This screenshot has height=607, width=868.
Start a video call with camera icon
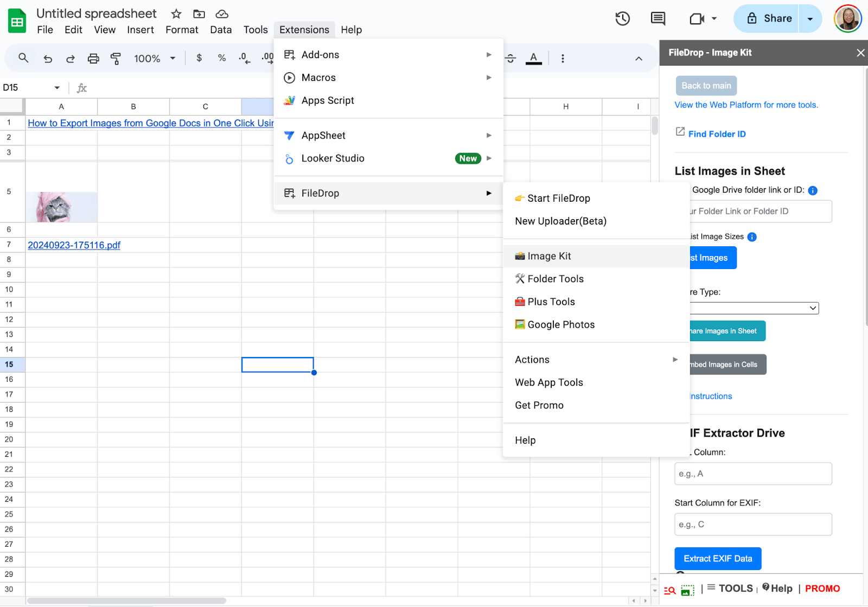click(697, 19)
